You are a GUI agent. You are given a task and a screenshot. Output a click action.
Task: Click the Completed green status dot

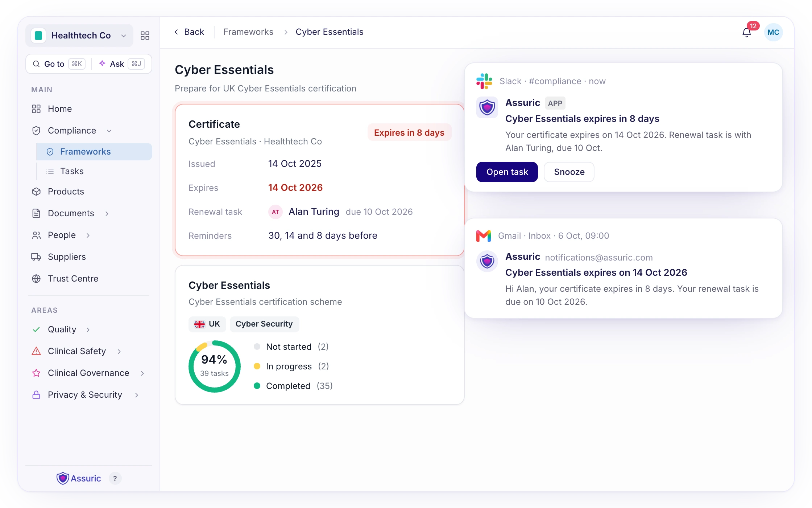tap(257, 386)
